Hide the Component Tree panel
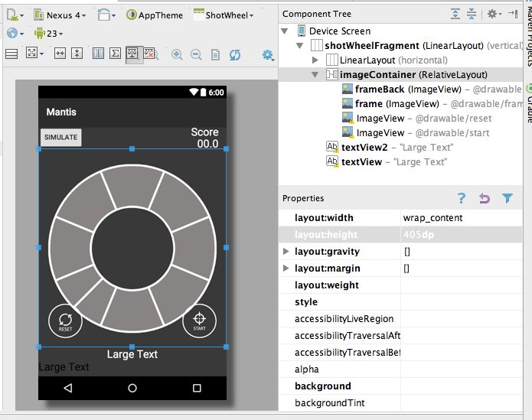 coord(514,14)
